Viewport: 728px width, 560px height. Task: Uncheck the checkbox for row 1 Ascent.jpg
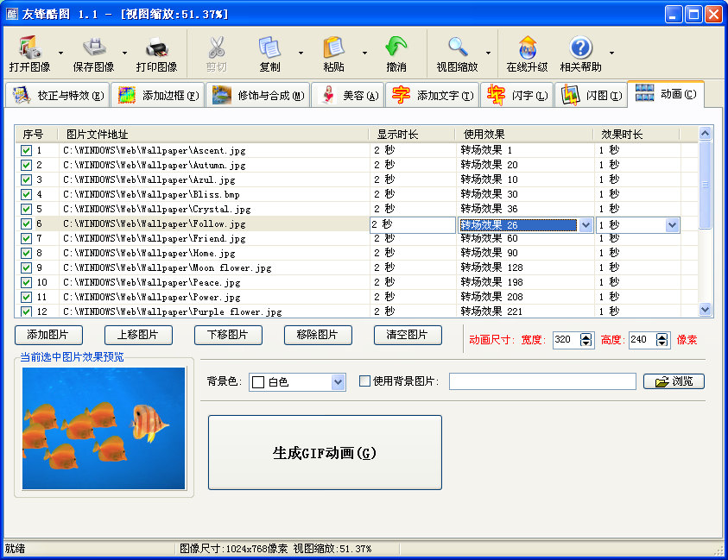tap(26, 150)
